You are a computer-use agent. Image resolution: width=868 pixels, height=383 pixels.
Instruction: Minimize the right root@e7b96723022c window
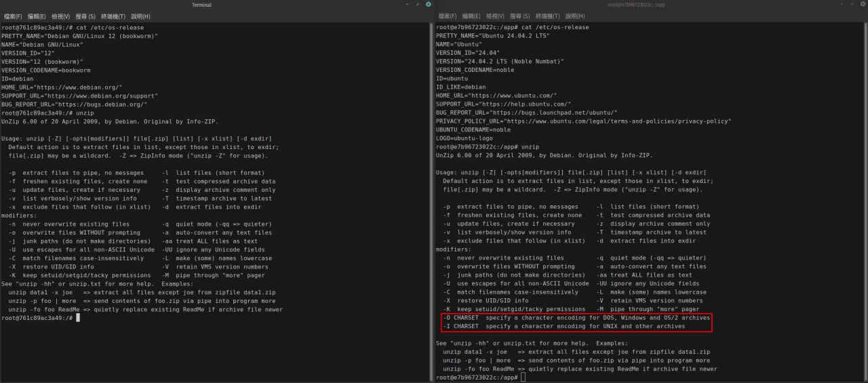[x=840, y=4]
